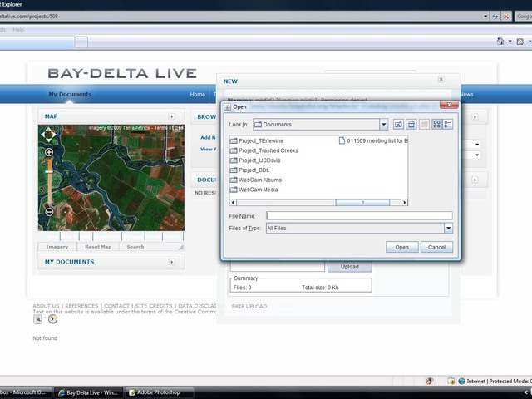The image size is (532, 399).
Task: Click the browser Refresh icon
Action: 495,17
